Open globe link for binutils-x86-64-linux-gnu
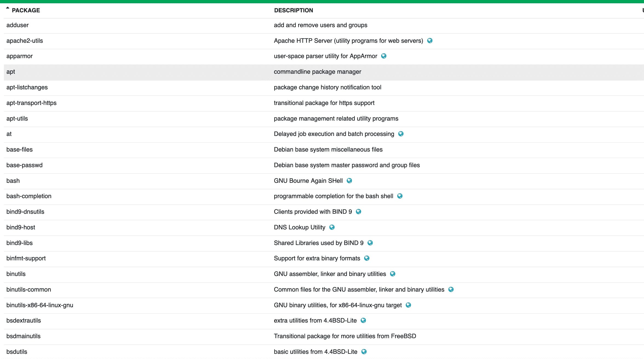Screen dimensions: 644x359 pos(408,305)
